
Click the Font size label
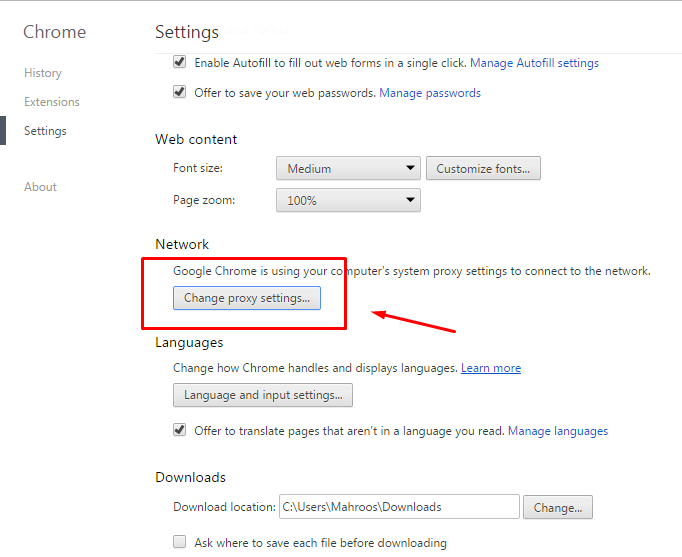[198, 168]
